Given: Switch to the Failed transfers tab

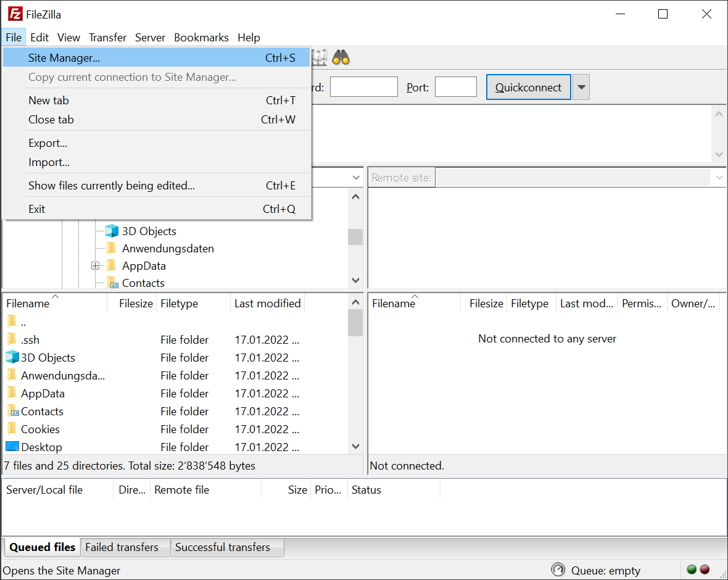Looking at the screenshot, I should [122, 547].
